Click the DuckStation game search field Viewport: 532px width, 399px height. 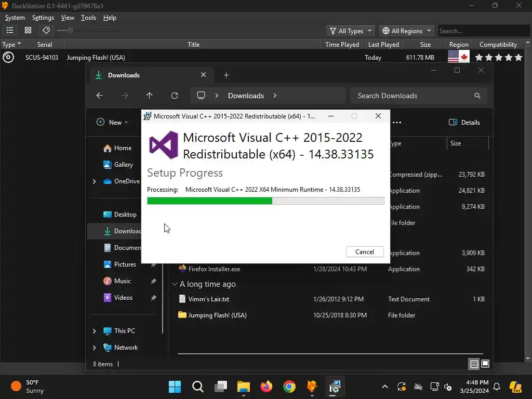point(484,31)
